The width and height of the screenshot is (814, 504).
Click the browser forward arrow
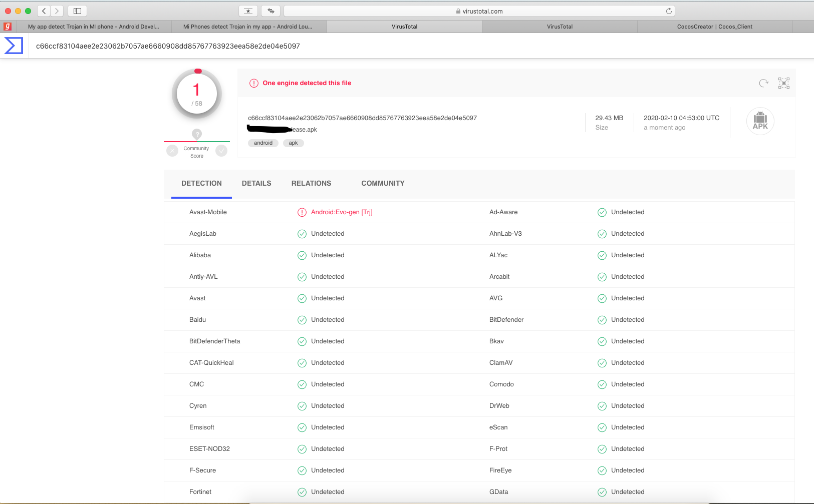pyautogui.click(x=57, y=11)
